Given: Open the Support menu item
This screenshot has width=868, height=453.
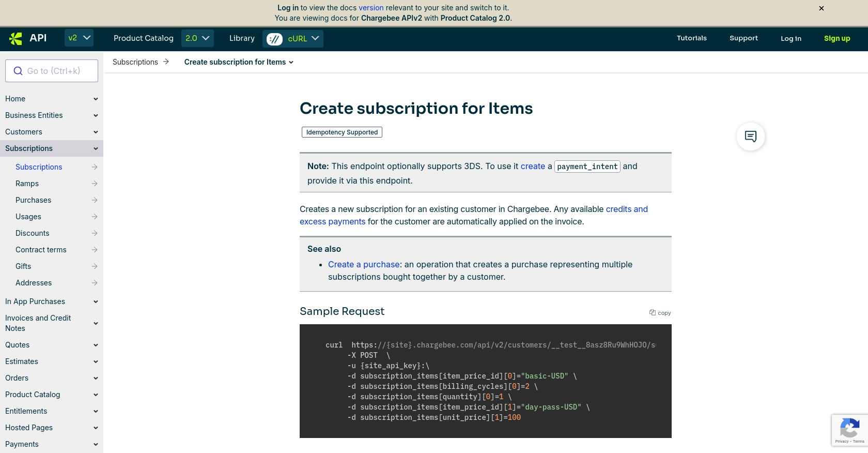Looking at the screenshot, I should pyautogui.click(x=743, y=38).
